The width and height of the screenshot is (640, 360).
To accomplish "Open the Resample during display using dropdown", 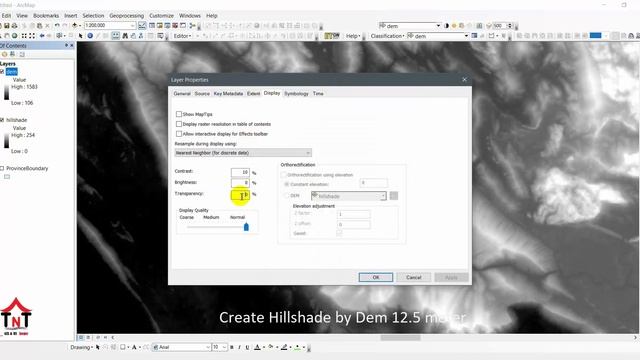I will pyautogui.click(x=243, y=153).
